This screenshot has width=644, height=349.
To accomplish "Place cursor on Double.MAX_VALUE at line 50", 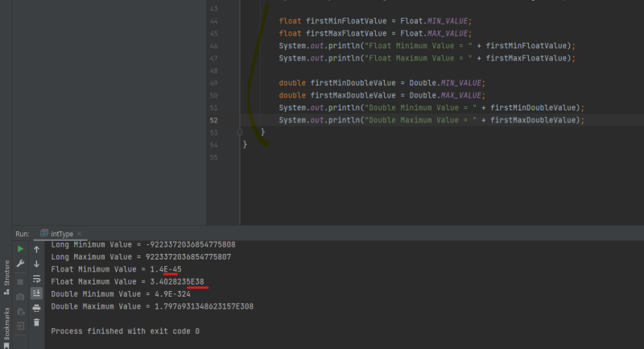I will click(445, 95).
